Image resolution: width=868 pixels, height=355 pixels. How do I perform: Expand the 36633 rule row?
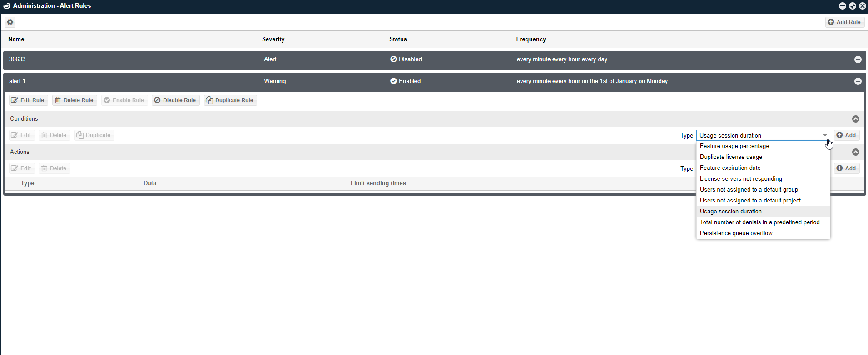[858, 59]
